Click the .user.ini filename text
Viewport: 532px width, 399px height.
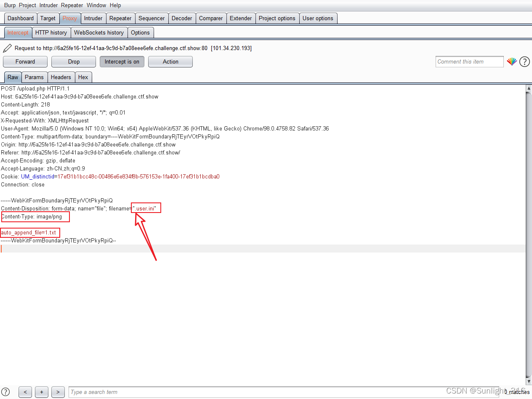pos(146,208)
